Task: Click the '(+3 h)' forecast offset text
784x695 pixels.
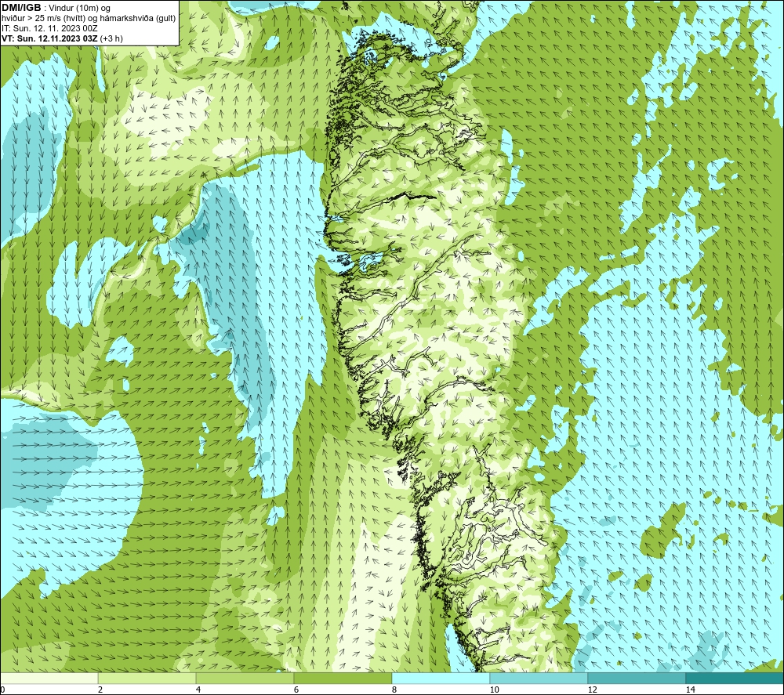Action: (111, 38)
